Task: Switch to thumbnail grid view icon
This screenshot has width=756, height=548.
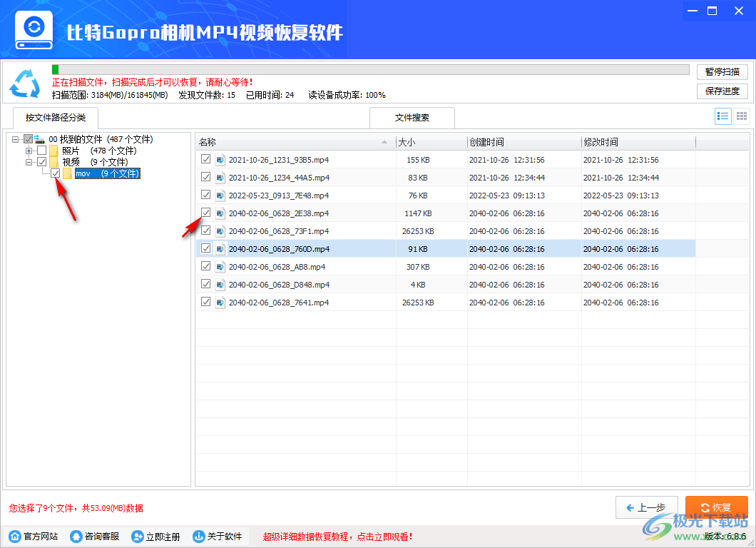Action: pyautogui.click(x=742, y=116)
